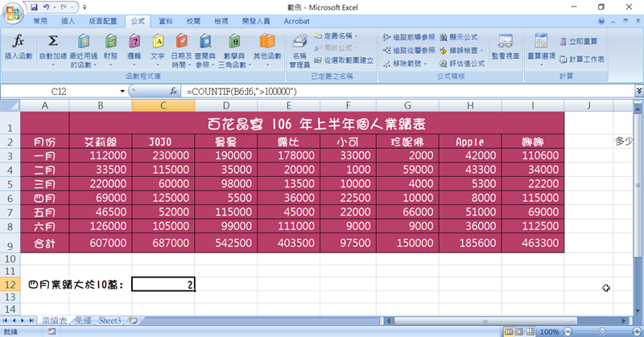Switch to the Data (資料) tab
Screen dimensions: 644x337
point(166,21)
